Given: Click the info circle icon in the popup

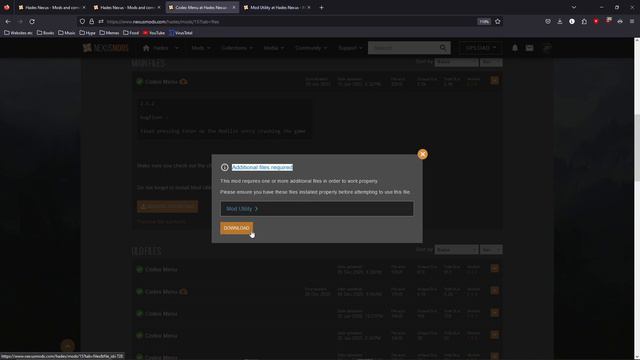Looking at the screenshot, I should tap(224, 167).
